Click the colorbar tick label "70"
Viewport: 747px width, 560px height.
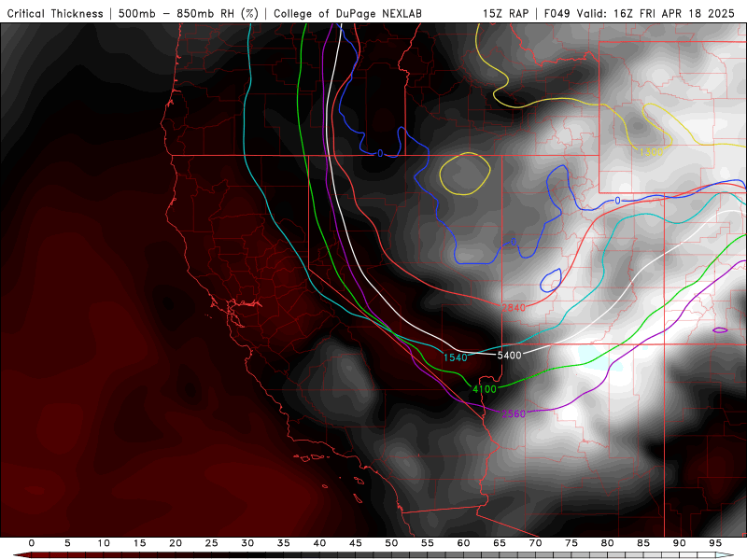[x=535, y=543]
